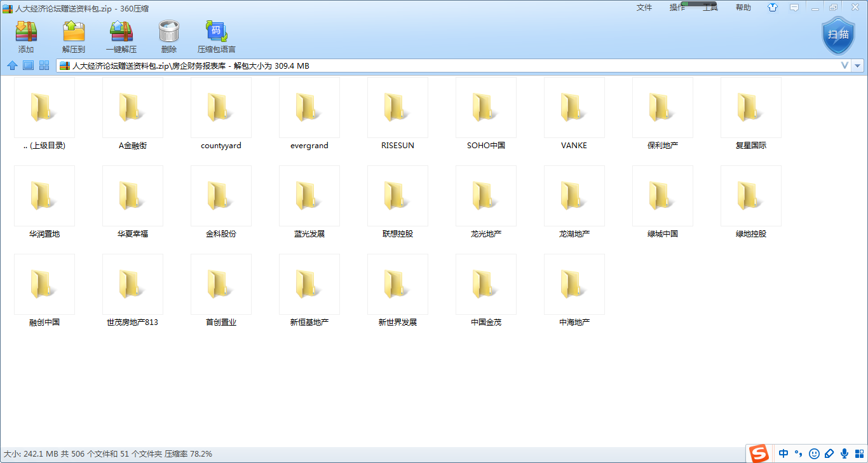Select the 新恒基地产 folder
The height and width of the screenshot is (463, 868).
(309, 291)
